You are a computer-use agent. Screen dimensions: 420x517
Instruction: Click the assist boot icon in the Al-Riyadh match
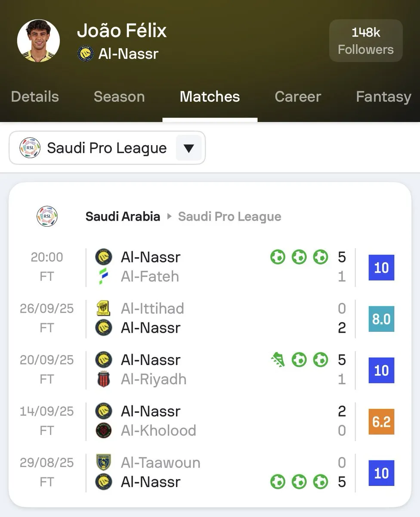pyautogui.click(x=278, y=359)
